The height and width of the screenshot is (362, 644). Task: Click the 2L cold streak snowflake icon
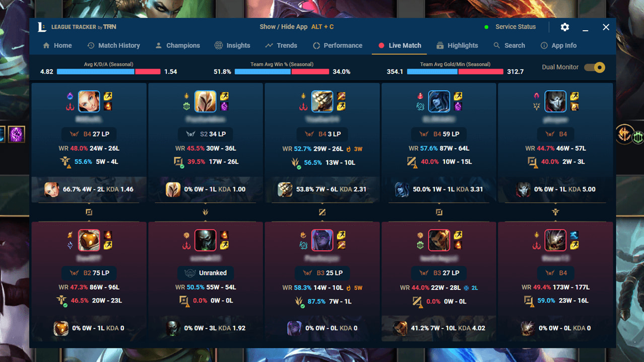(466, 288)
